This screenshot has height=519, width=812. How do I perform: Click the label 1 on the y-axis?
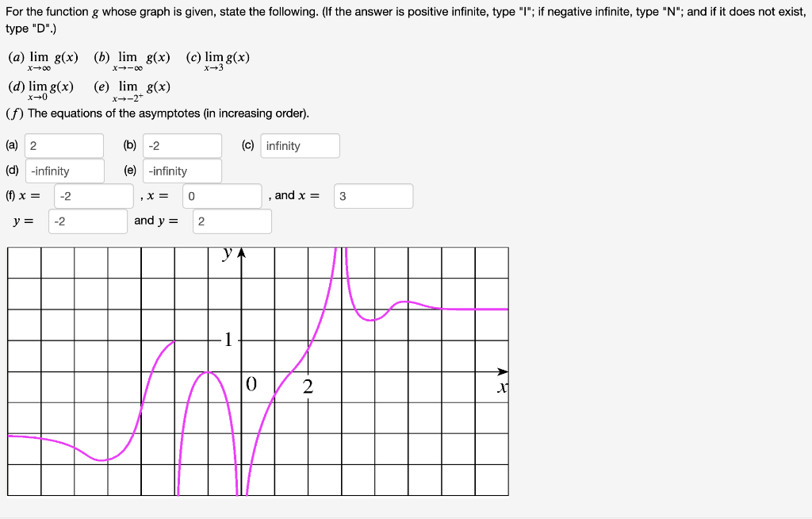coord(227,340)
